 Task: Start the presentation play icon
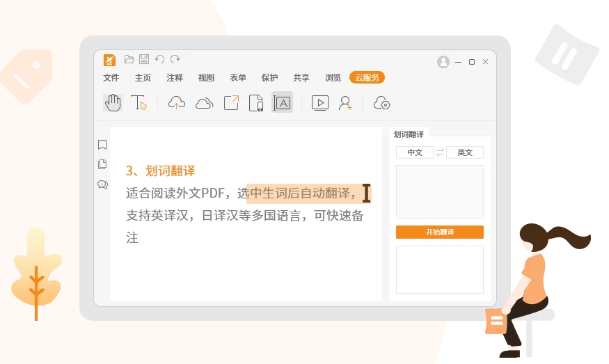(320, 103)
